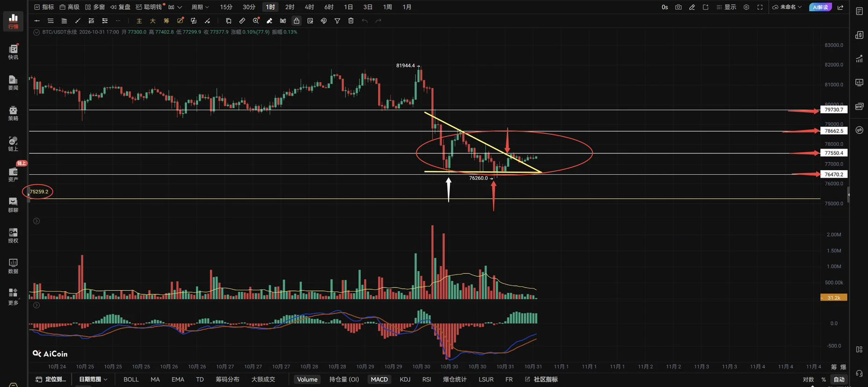
Task: Select the 1周 timeframe
Action: (x=387, y=7)
